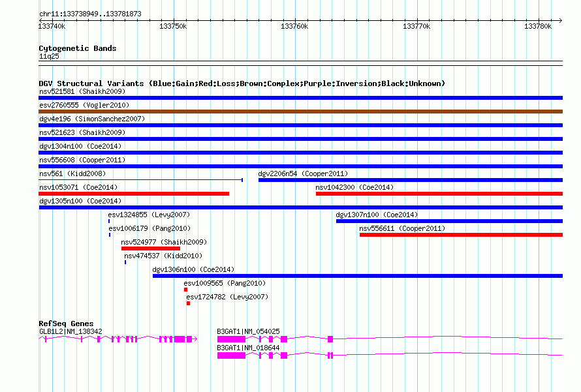Open the dgv4e196 (SimonSanchez2007) variant label
The height and width of the screenshot is (392, 581).
92,119
